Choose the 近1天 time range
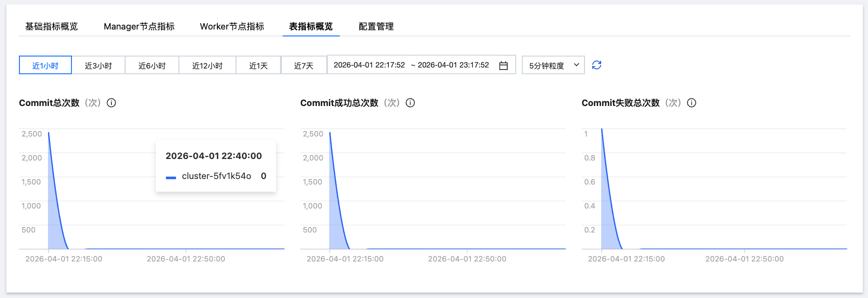The height and width of the screenshot is (298, 868). pyautogui.click(x=258, y=65)
